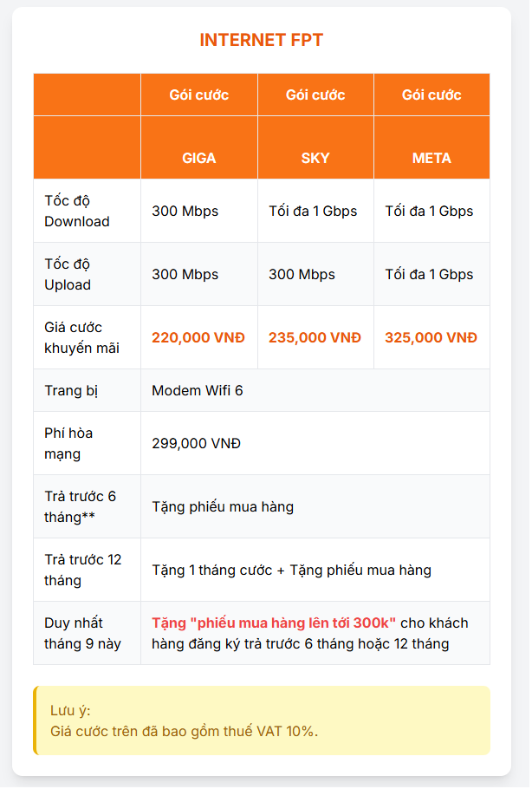The image size is (532, 789).
Task: Click the yellow Lưu ý VAT note box
Action: click(262, 721)
